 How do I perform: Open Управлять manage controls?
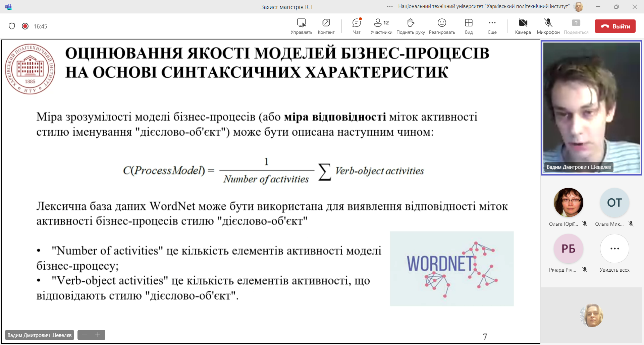point(301,26)
